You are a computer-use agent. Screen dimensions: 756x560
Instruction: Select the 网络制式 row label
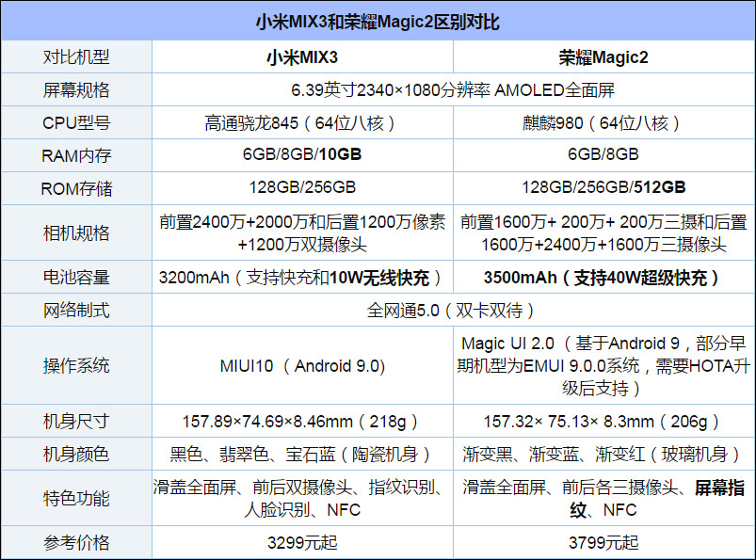click(76, 311)
